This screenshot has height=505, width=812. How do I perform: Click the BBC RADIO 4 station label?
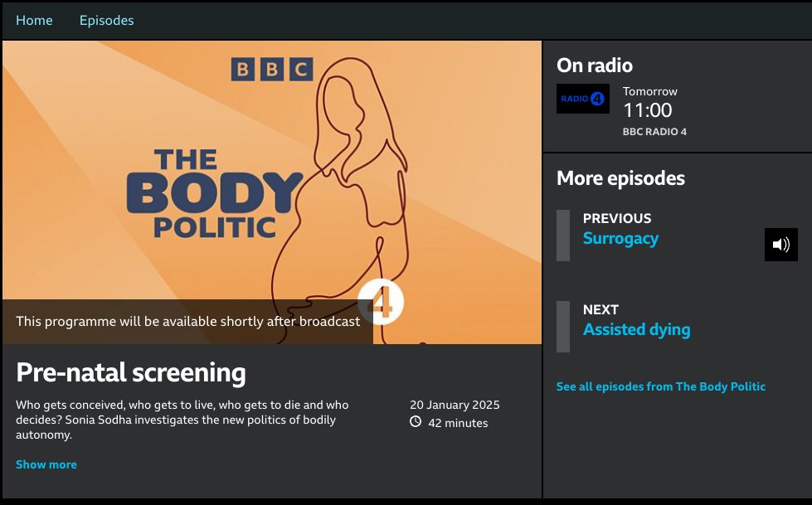[655, 131]
